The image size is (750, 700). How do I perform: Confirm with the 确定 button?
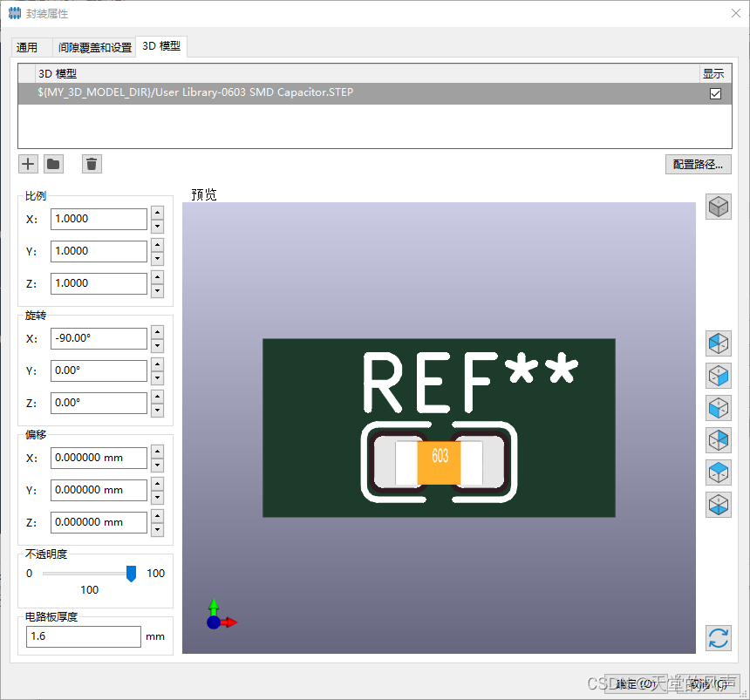coord(637,683)
